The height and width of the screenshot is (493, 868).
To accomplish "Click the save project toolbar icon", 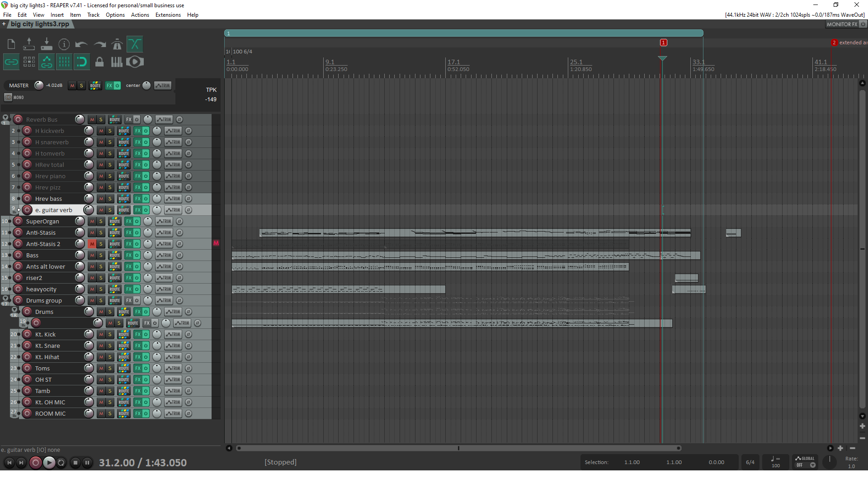I will click(47, 44).
